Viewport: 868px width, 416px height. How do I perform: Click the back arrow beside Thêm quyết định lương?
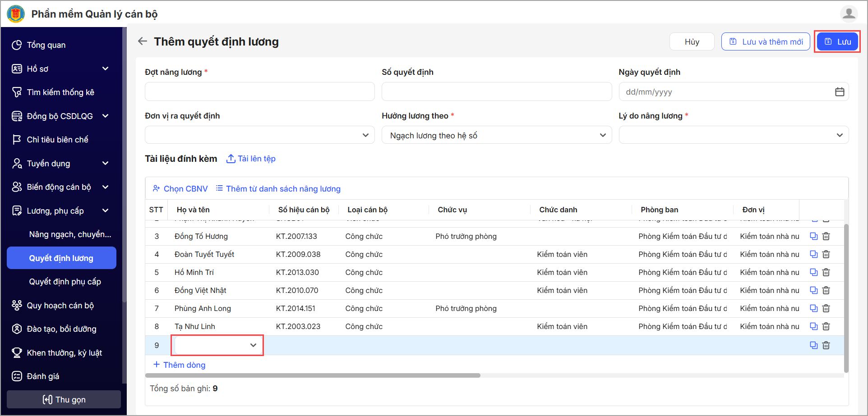click(x=143, y=41)
